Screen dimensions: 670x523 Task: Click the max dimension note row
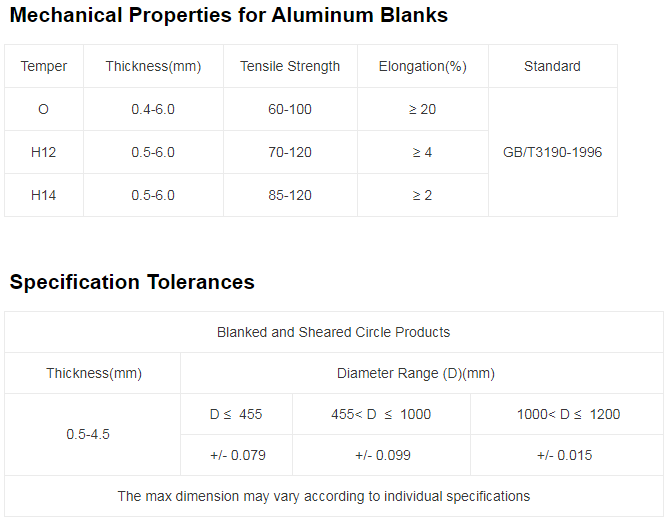[333, 496]
